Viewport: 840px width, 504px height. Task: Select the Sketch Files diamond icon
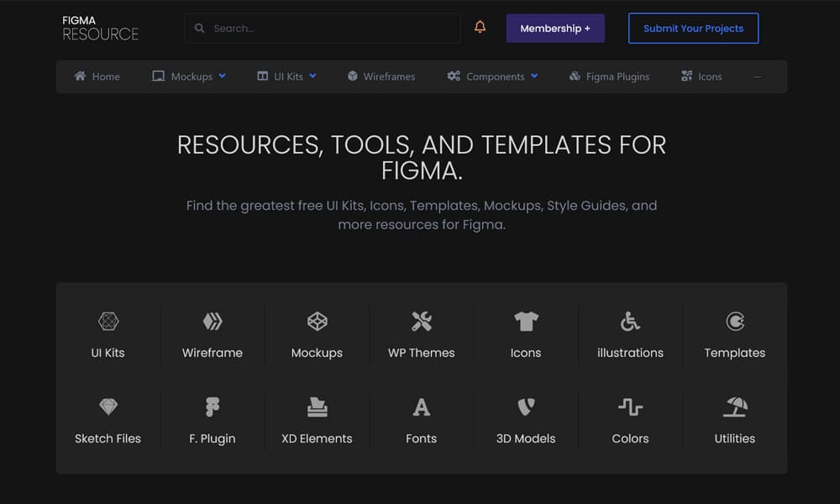pyautogui.click(x=108, y=407)
